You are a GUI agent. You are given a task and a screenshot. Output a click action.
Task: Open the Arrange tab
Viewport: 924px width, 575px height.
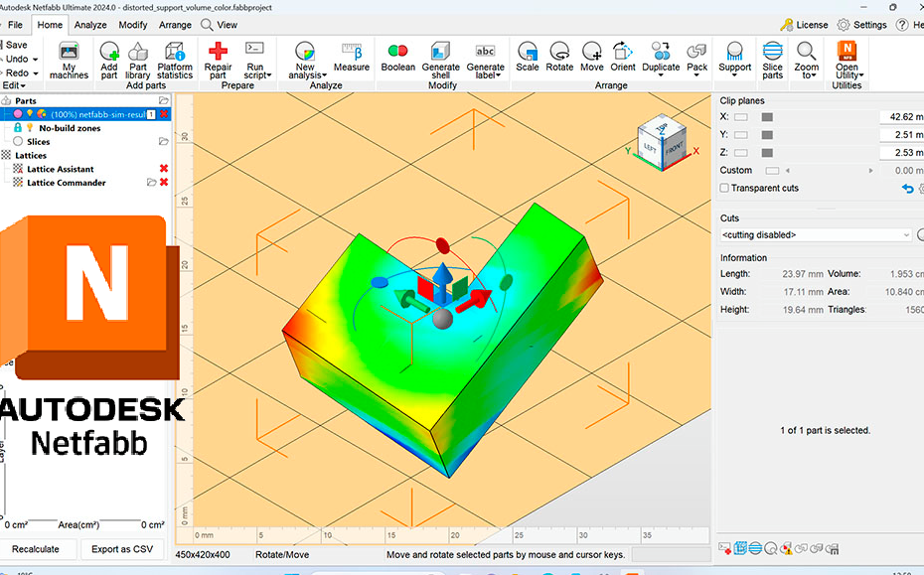pos(175,25)
